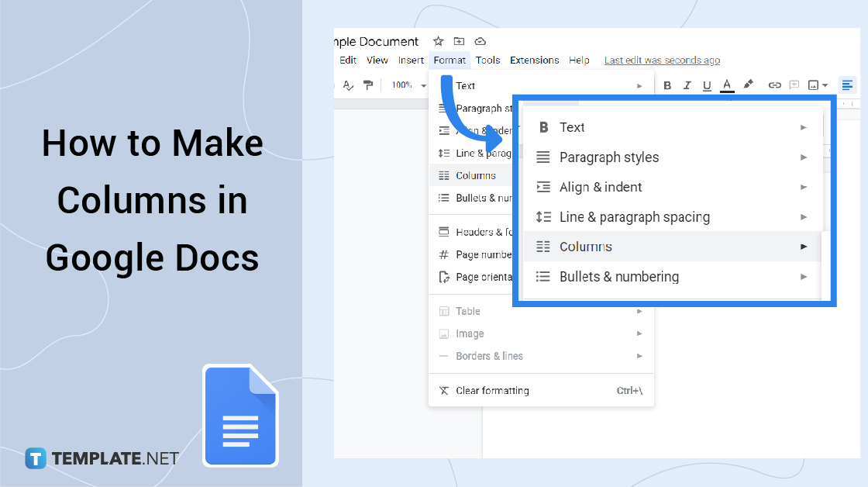This screenshot has width=868, height=487.
Task: Click the insert link chain icon
Action: [x=774, y=85]
